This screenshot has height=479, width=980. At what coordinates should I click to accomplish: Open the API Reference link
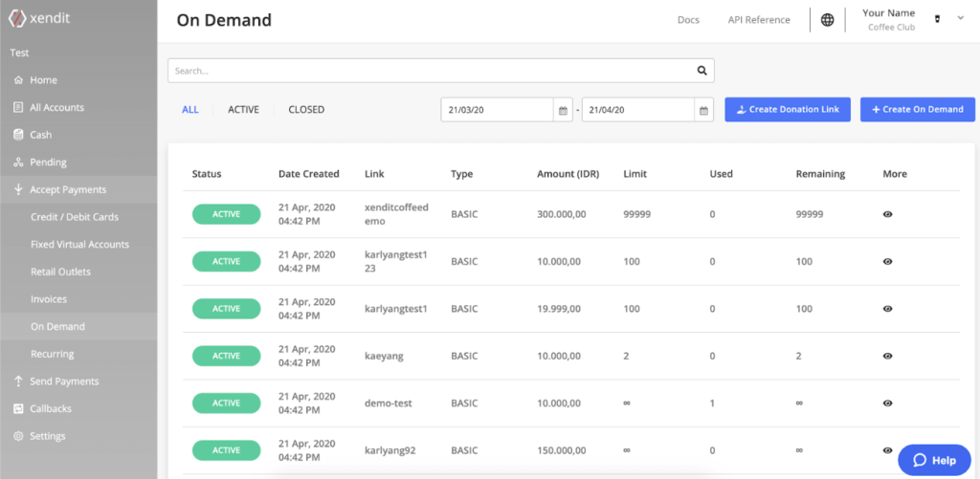759,20
